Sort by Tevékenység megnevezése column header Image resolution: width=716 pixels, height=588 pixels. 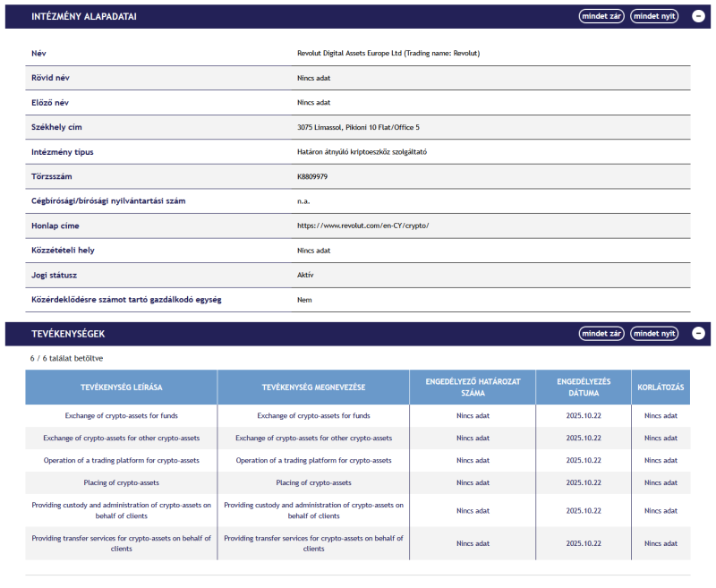point(314,388)
